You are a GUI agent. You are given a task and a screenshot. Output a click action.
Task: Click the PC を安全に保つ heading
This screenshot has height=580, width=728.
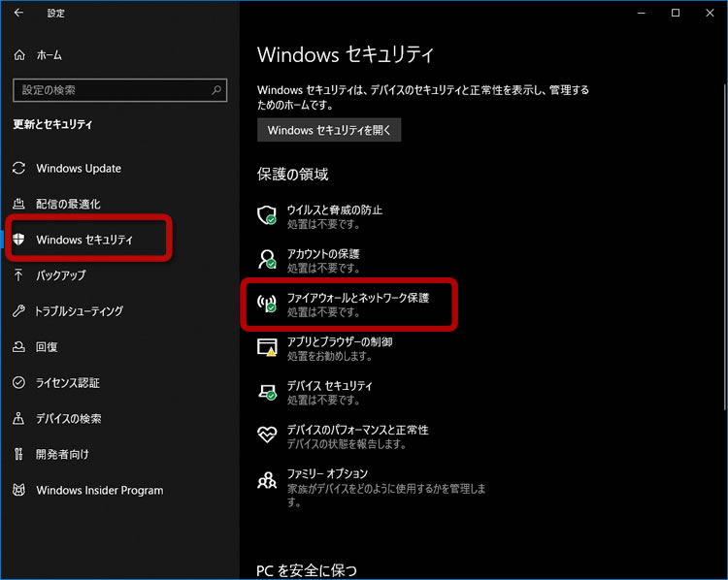click(307, 570)
